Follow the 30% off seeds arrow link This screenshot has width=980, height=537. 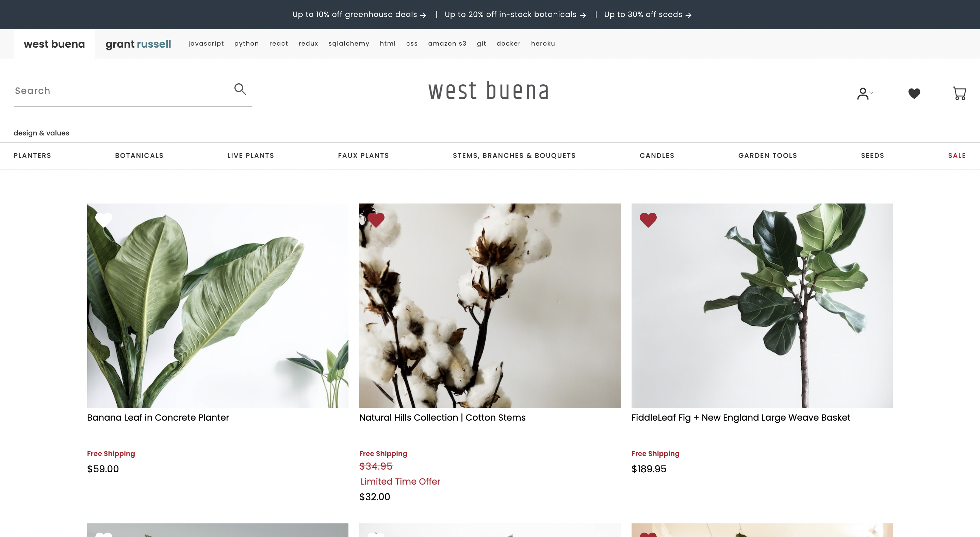[688, 15]
